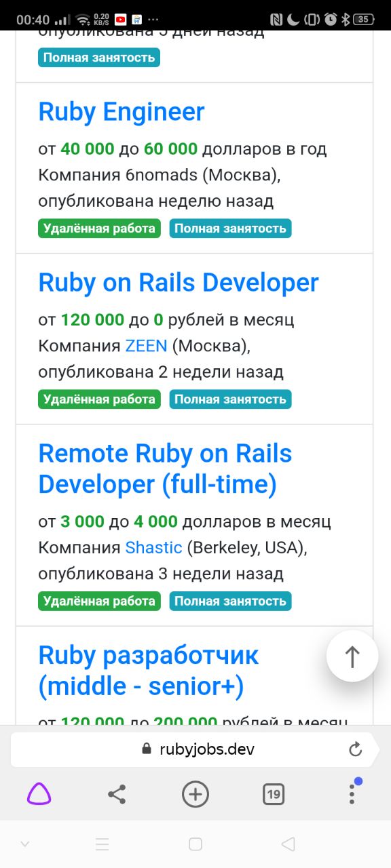Image resolution: width=391 pixels, height=868 pixels.
Task: Visit the ZEEN company link
Action: pyautogui.click(x=146, y=346)
